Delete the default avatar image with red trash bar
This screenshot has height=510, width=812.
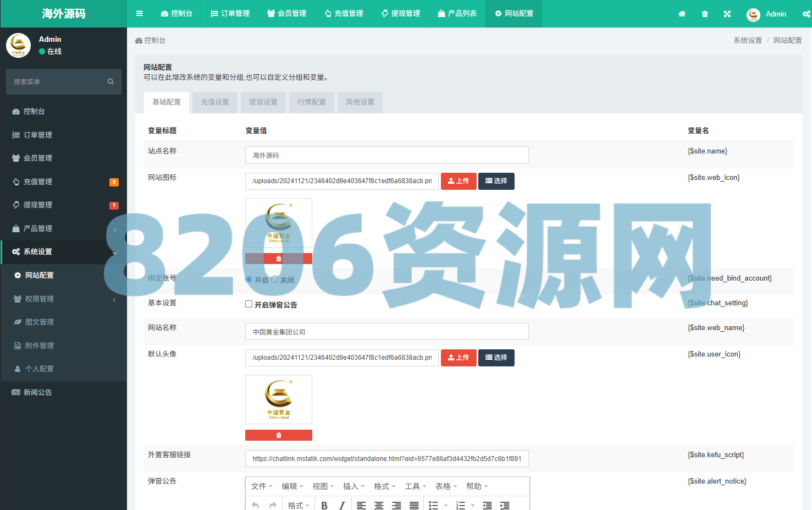pos(278,435)
